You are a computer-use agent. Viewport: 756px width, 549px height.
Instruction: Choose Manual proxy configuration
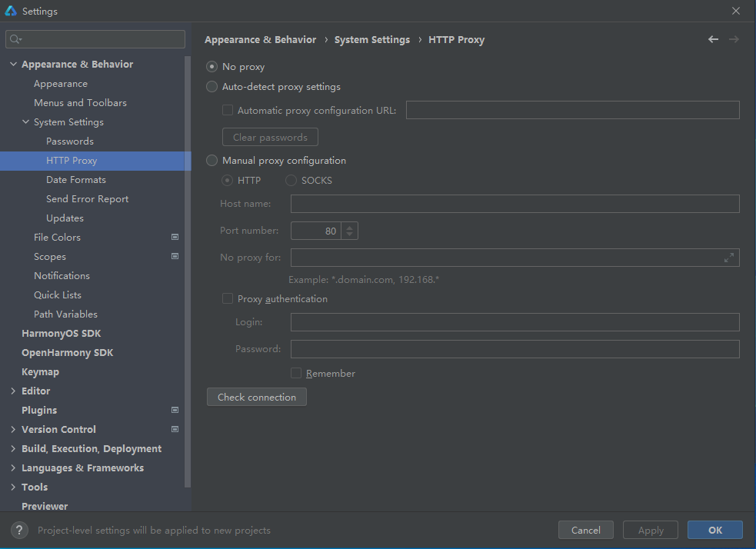[x=211, y=161]
